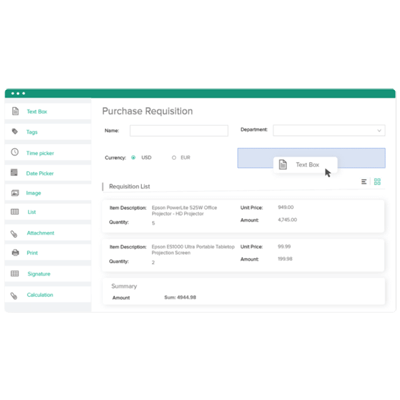Click the Print printer icon
Screen dimensions: 400x400
[15, 253]
